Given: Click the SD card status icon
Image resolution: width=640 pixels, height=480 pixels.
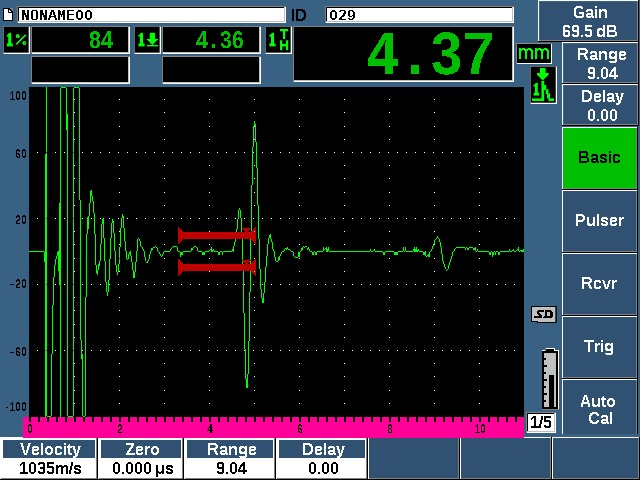Looking at the screenshot, I should click(x=544, y=314).
